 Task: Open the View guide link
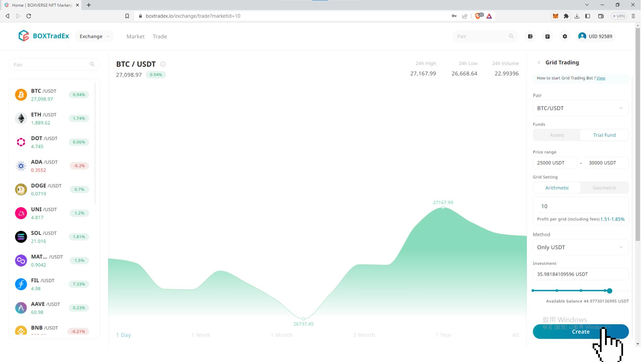click(601, 78)
